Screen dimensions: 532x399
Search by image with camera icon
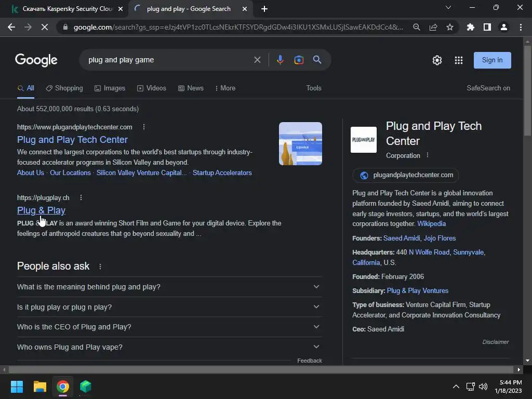[x=299, y=60]
